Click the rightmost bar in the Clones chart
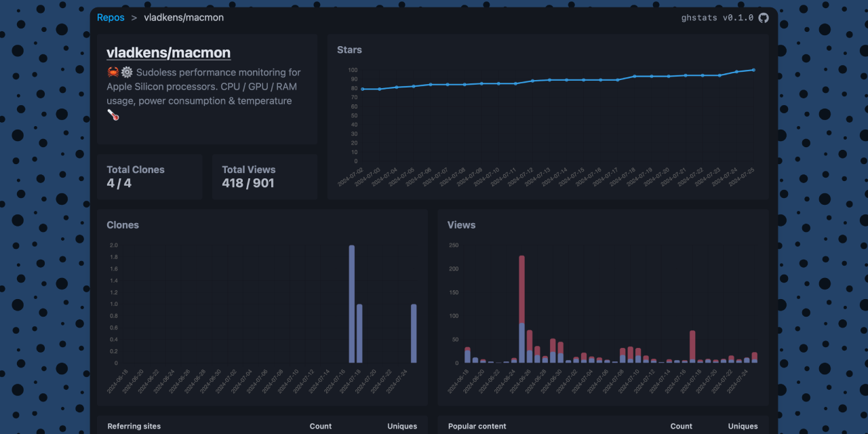The width and height of the screenshot is (868, 434). tap(414, 334)
